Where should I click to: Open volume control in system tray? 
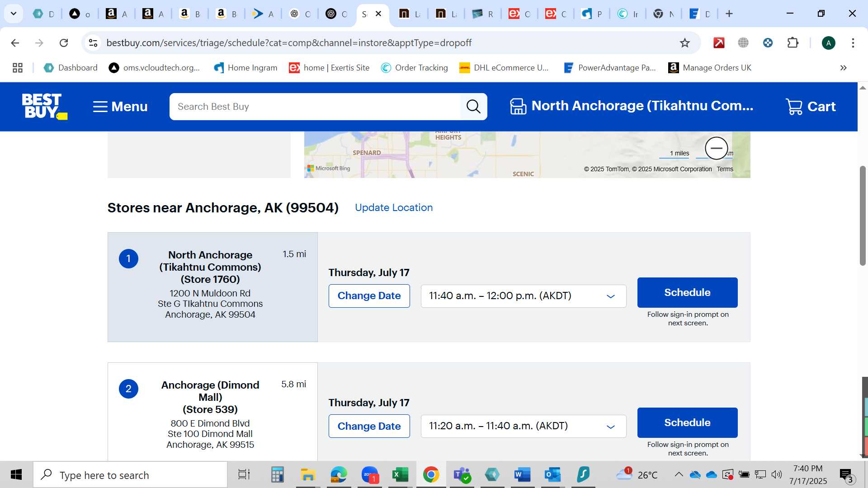pyautogui.click(x=777, y=474)
